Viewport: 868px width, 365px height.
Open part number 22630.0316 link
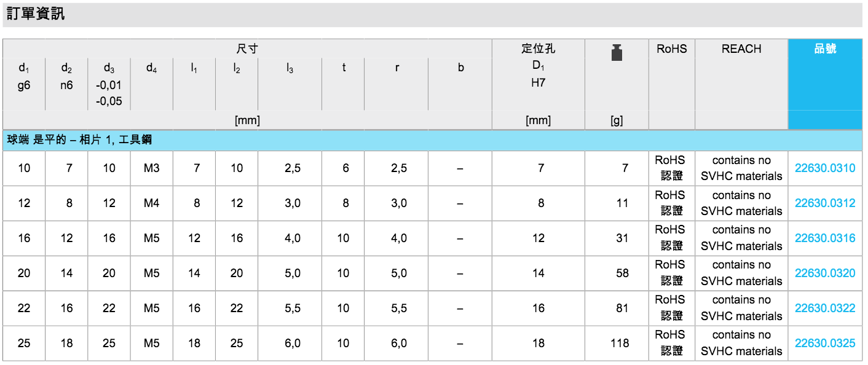824,238
